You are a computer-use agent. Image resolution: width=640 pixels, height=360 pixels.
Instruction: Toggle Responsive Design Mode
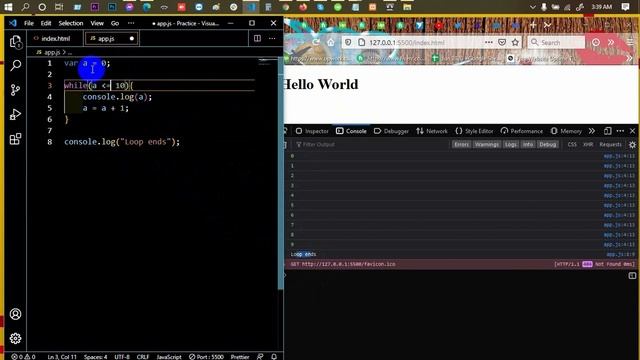click(607, 131)
